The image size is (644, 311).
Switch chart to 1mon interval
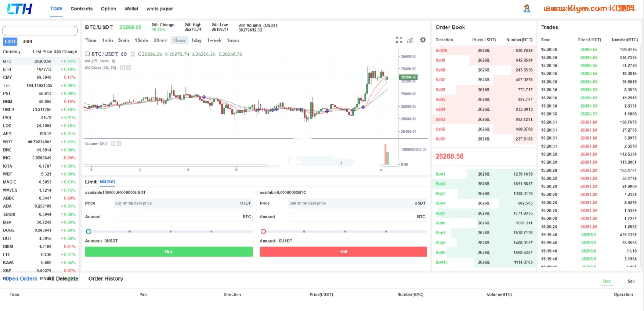coord(233,40)
